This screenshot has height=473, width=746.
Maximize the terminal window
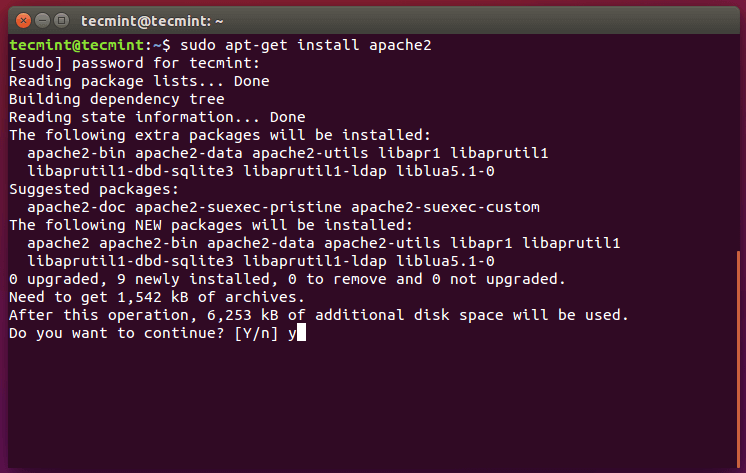pos(61,18)
